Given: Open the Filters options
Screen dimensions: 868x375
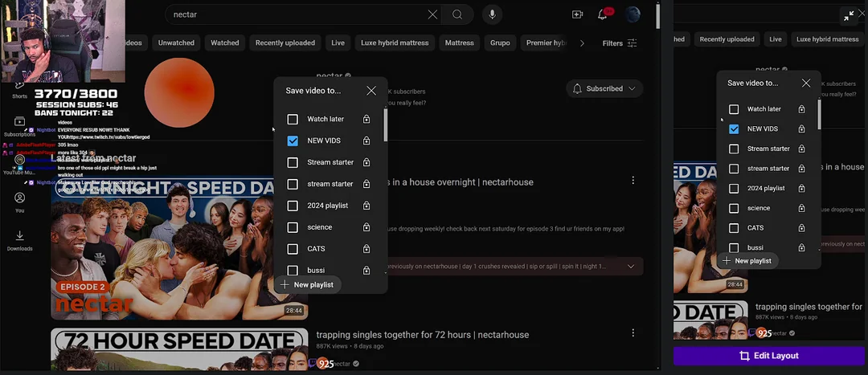Looking at the screenshot, I should [620, 43].
